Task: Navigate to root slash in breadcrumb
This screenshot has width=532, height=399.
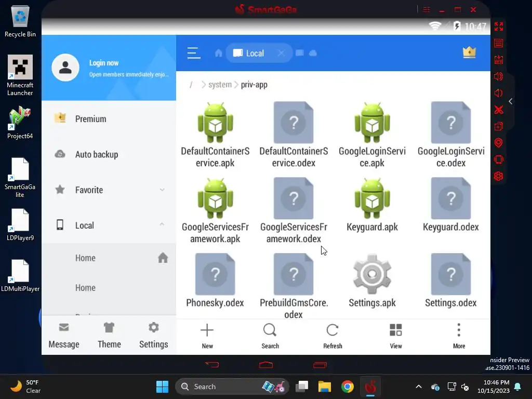Action: 191,85
